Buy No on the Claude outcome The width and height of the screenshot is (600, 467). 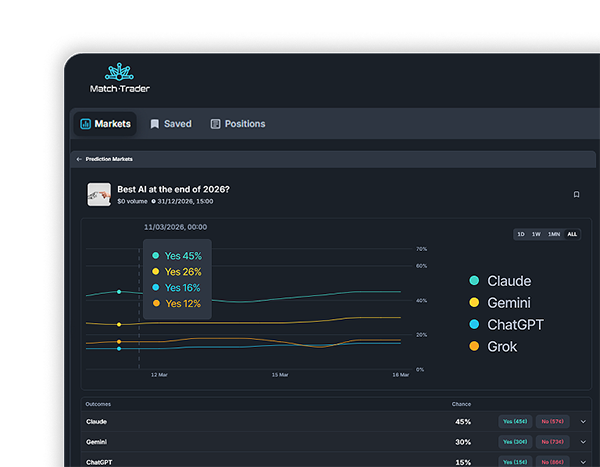(551, 422)
